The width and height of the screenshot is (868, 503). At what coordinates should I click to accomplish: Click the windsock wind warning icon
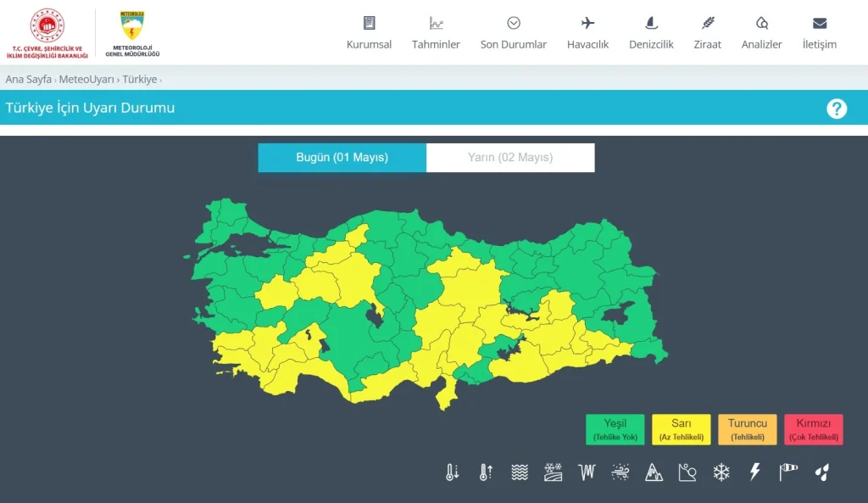(788, 472)
